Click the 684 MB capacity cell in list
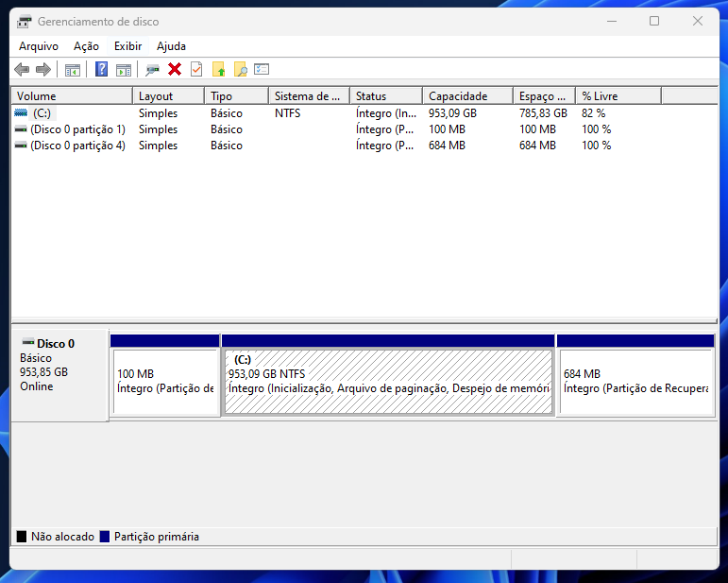This screenshot has width=728, height=583. click(447, 146)
